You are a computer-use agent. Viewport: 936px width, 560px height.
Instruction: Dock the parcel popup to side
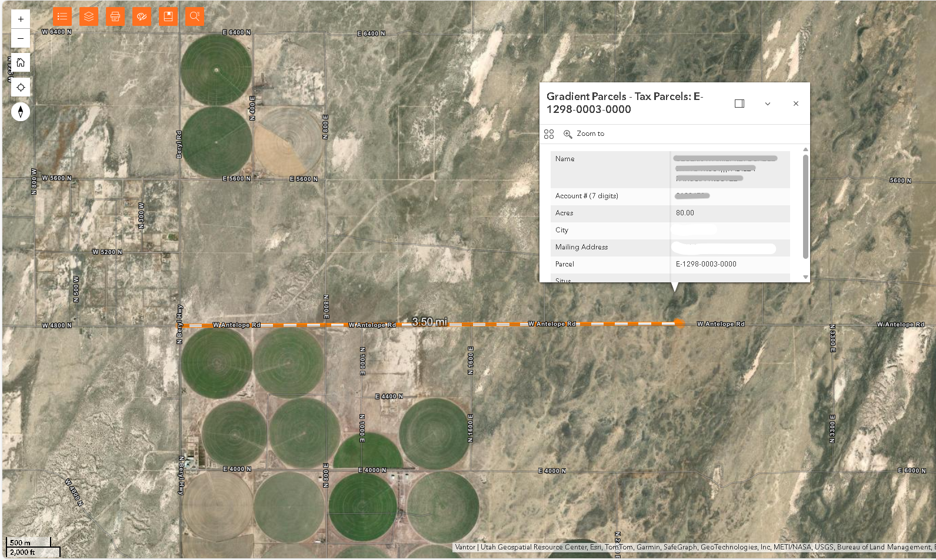[x=740, y=104]
